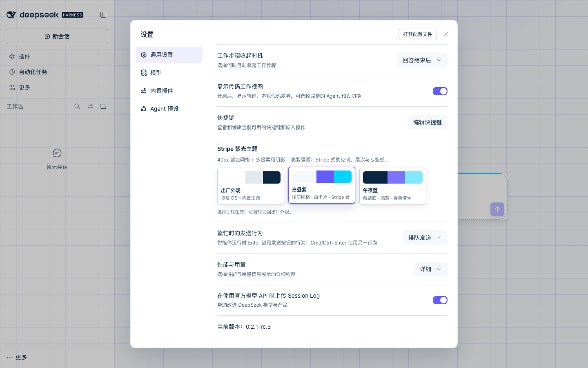The image size is (588, 368).
Task: Select 午夜蓝 theme card
Action: click(393, 186)
